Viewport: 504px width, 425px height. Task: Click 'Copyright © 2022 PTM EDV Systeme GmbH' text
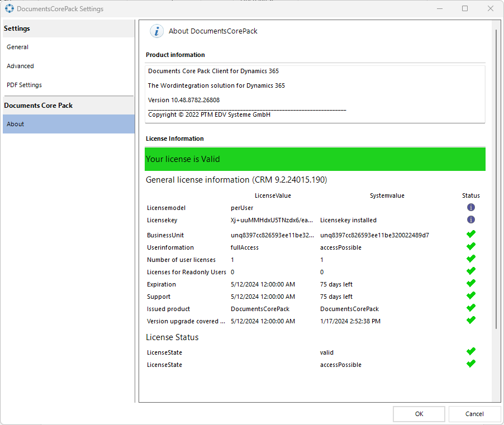coord(209,114)
